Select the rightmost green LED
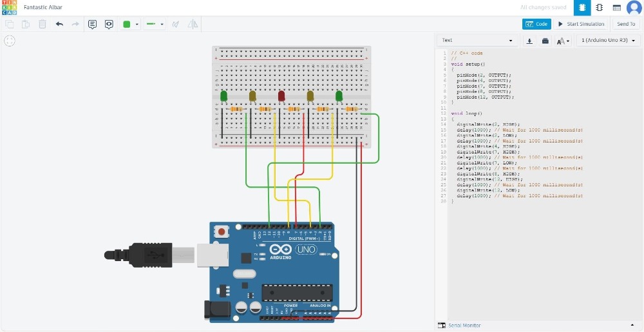Screen dimensions: 644x332 [339, 96]
